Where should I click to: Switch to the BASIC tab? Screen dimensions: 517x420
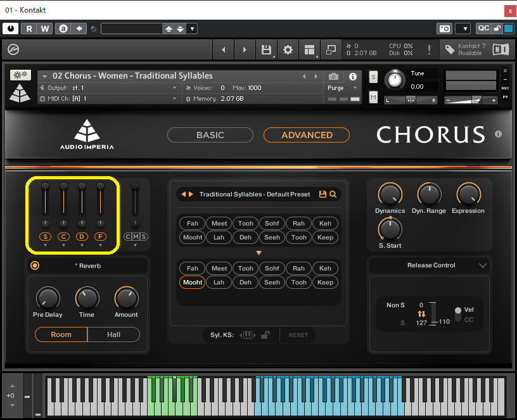[210, 135]
